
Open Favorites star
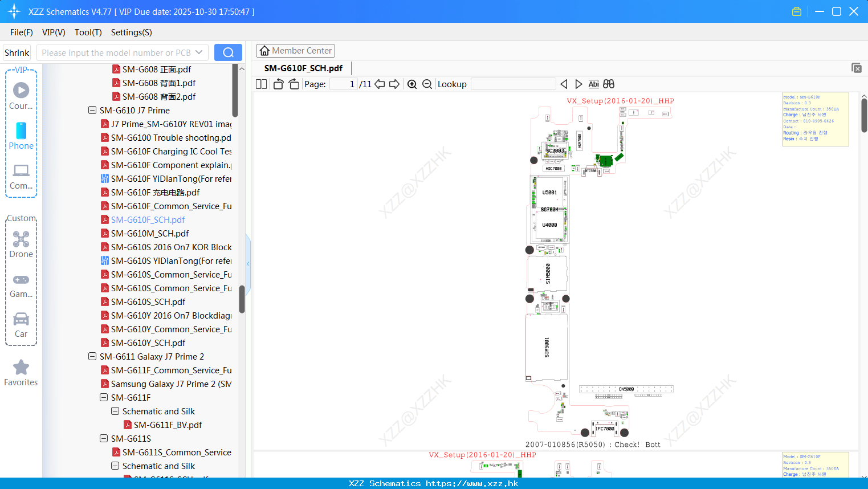[21, 373]
